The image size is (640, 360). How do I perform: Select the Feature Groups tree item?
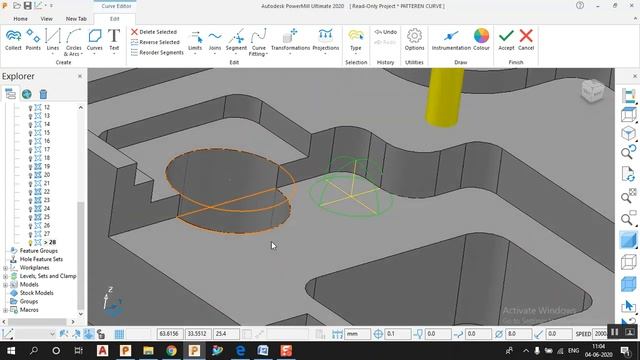pos(38,251)
